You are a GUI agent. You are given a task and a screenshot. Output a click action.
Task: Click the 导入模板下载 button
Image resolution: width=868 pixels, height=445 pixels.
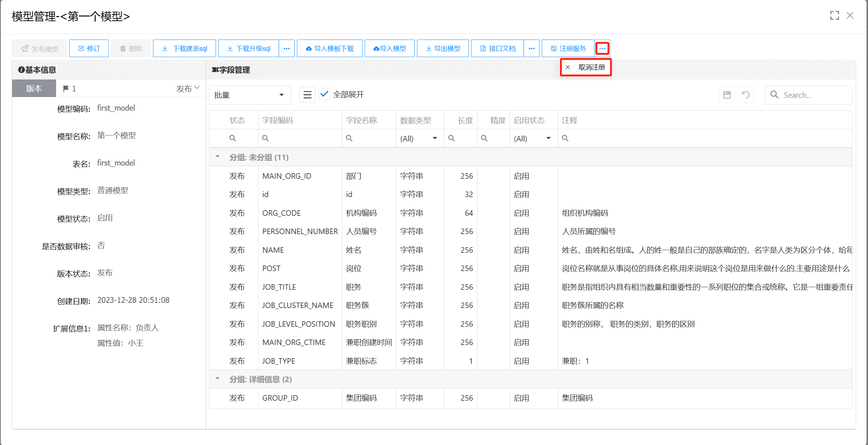(x=329, y=49)
